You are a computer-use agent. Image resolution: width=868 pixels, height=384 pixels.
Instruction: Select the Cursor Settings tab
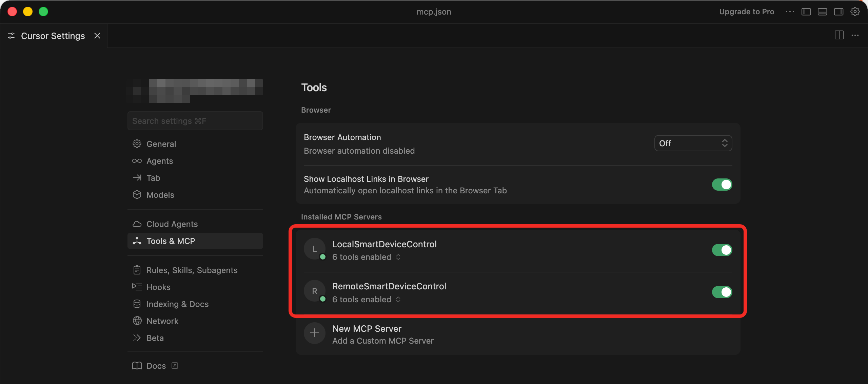tap(53, 36)
